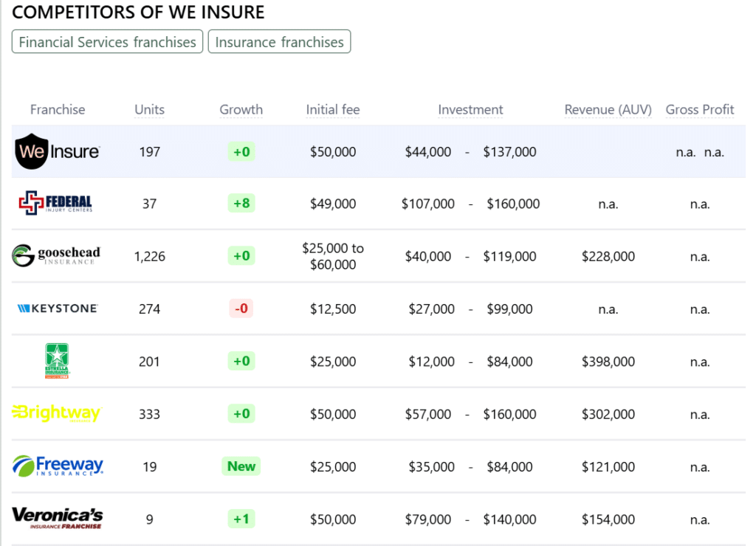Viewport: 756px width, 546px height.
Task: Click the We Insure logo
Action: coord(58,151)
